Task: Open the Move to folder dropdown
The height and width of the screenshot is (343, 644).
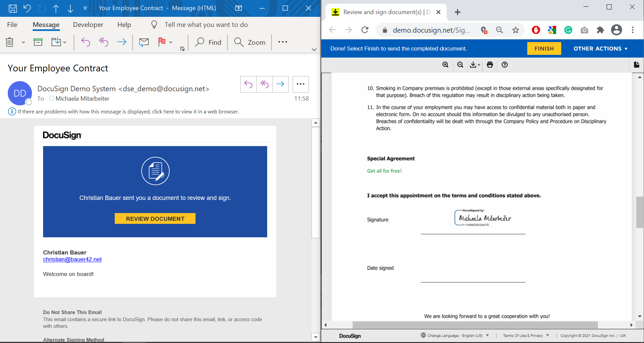Action: [59, 42]
